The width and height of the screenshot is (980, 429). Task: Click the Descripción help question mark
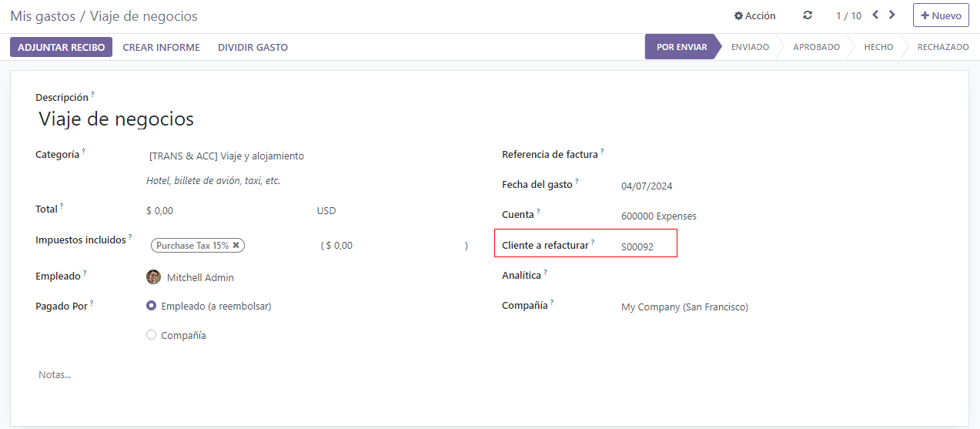pos(92,94)
